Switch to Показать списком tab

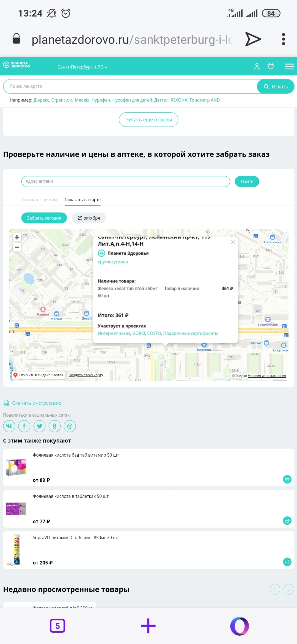[x=39, y=200]
